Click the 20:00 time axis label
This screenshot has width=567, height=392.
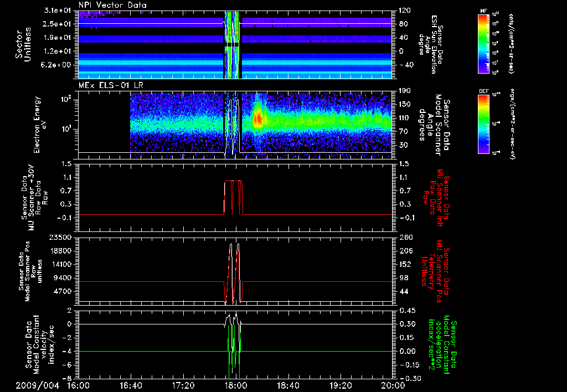[x=393, y=385]
